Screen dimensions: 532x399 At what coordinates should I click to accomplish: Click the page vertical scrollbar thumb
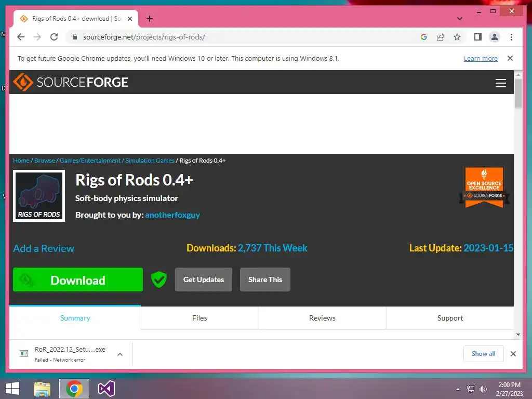(x=518, y=94)
